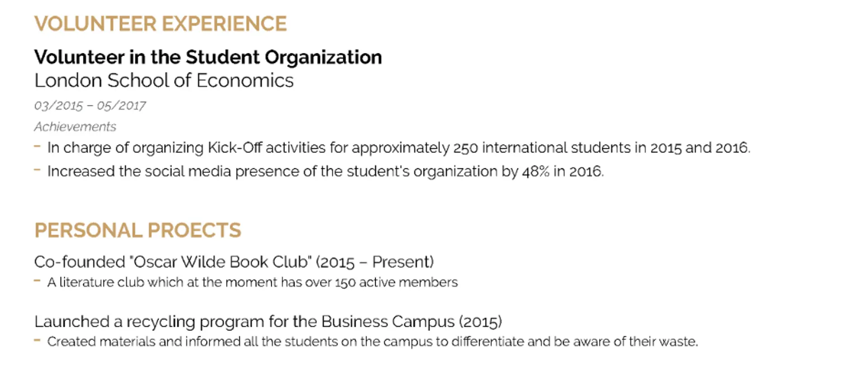Click the bullet dash before "Created materials"
This screenshot has height=367, width=868.
(x=38, y=340)
